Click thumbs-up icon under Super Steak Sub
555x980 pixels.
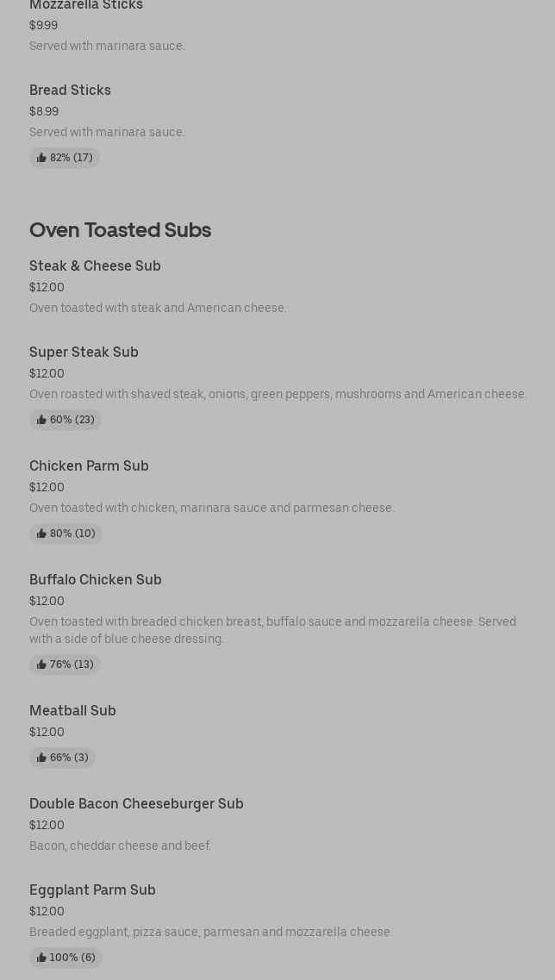pyautogui.click(x=41, y=420)
